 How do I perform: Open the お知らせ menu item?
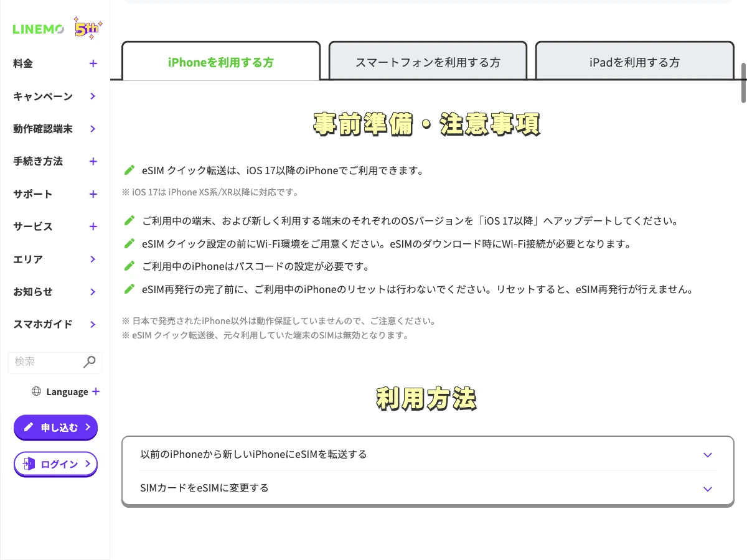pos(33,292)
